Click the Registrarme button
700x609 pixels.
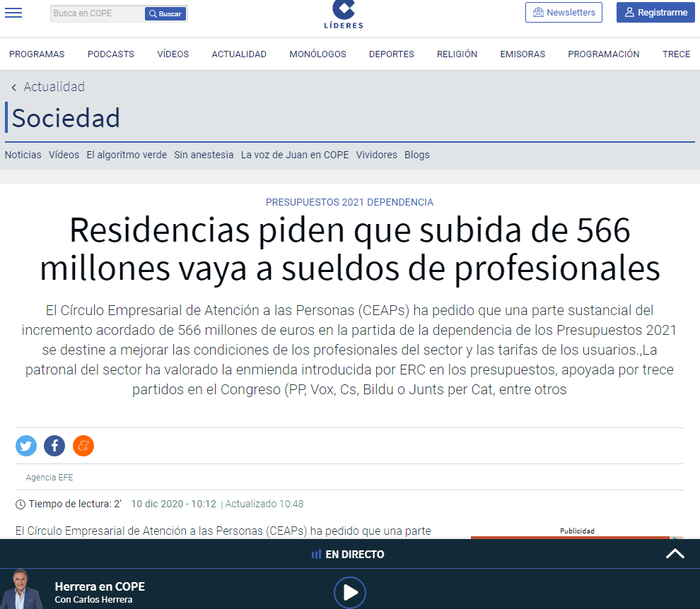click(x=655, y=13)
